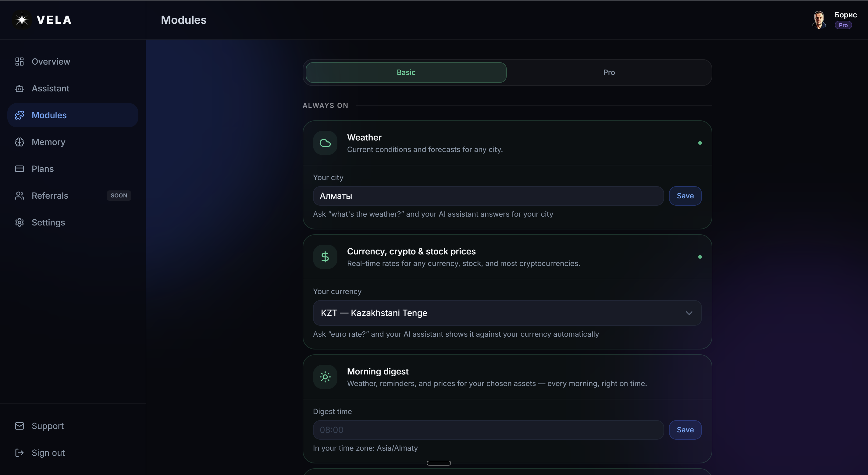Screen dimensions: 868x475
Task: Switch to the Pro modules tab
Action: coord(609,73)
